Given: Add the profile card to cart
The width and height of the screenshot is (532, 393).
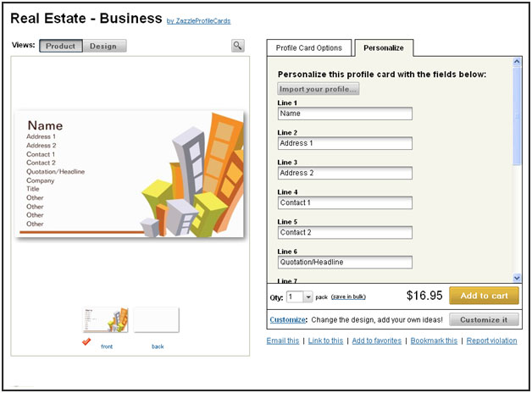Looking at the screenshot, I should [x=485, y=296].
